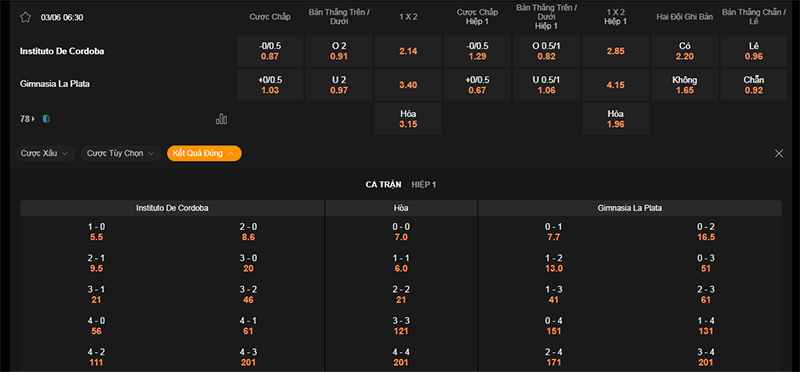Collapse the Kết Quả Đúng dropdown
Screen dimensions: 800x372
coord(204,154)
